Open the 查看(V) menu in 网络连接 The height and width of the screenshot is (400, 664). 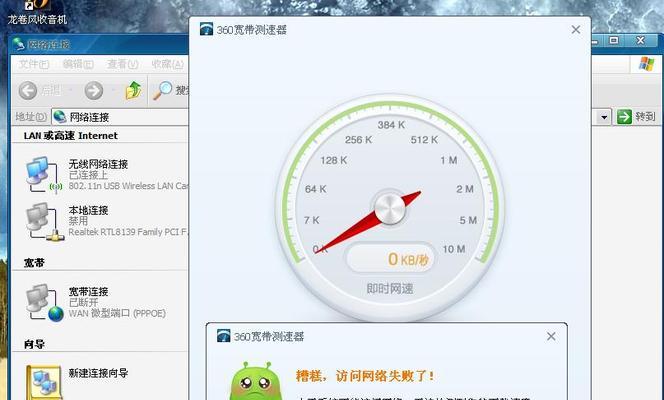(x=123, y=64)
